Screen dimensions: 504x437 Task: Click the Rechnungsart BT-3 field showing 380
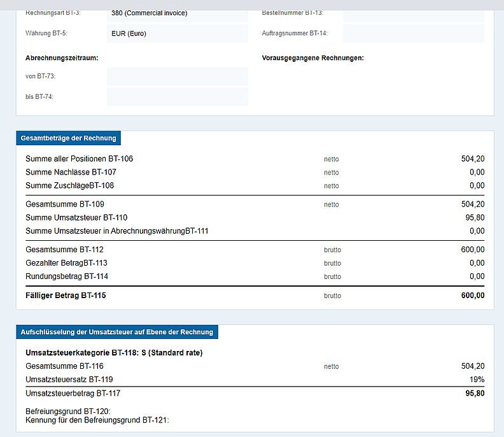tap(178, 13)
